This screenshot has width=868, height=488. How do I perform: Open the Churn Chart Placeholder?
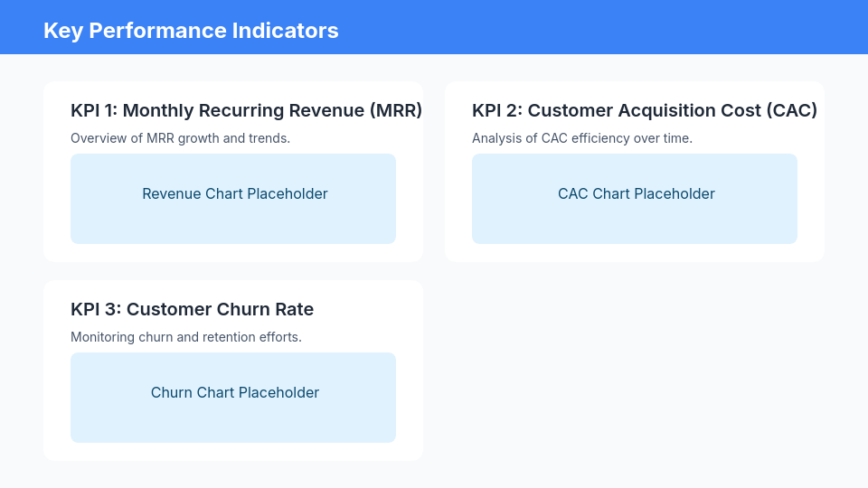coord(233,397)
